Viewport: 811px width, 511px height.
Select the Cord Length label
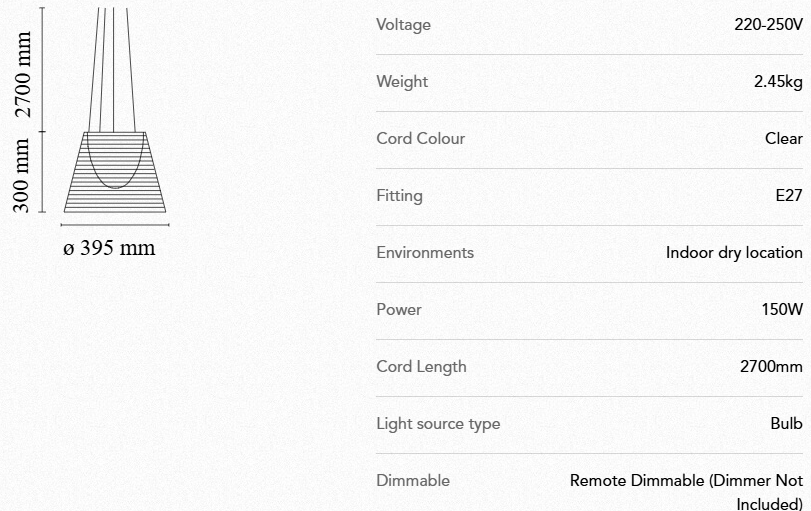tap(421, 367)
